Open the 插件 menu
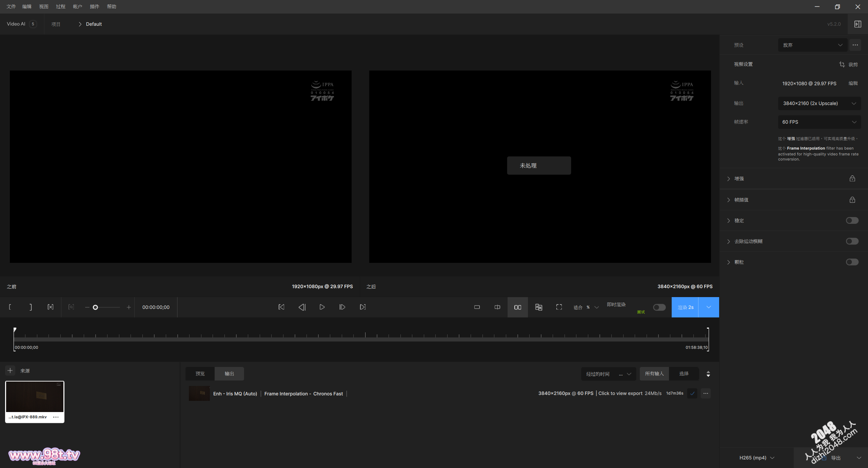 coord(94,6)
